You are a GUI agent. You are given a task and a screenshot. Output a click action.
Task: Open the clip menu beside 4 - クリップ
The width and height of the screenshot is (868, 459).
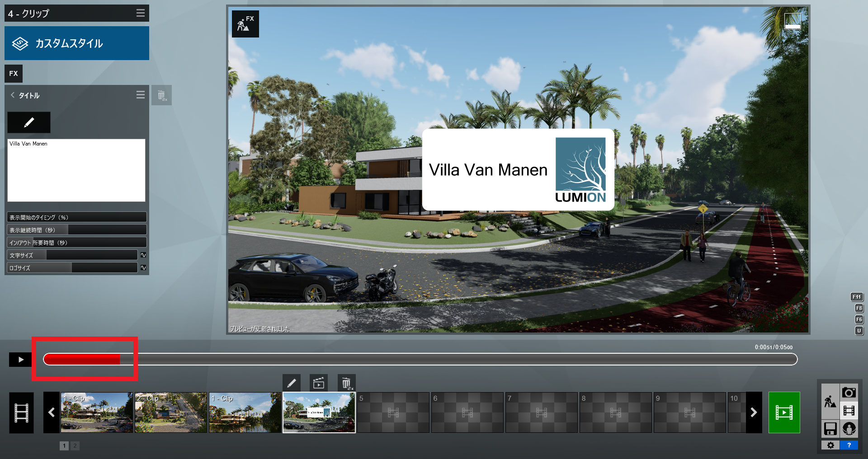tap(141, 13)
